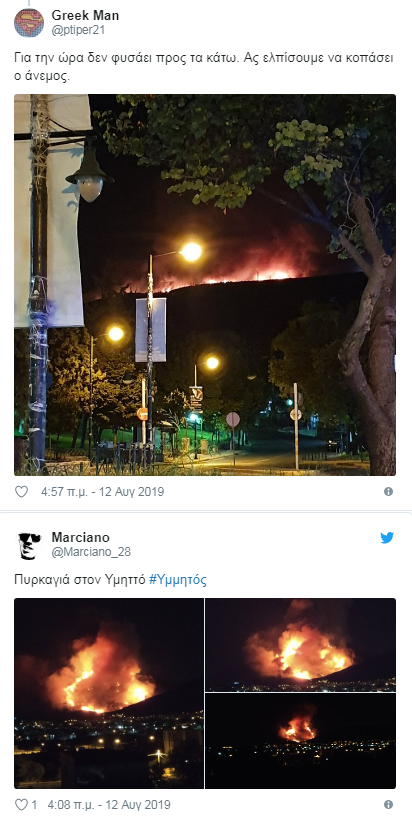
Task: Open the @Marciano_28 handle link
Action: tap(91, 552)
